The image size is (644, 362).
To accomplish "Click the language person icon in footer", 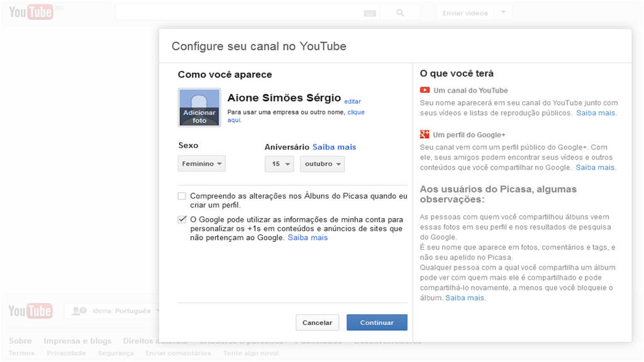I will coord(79,310).
